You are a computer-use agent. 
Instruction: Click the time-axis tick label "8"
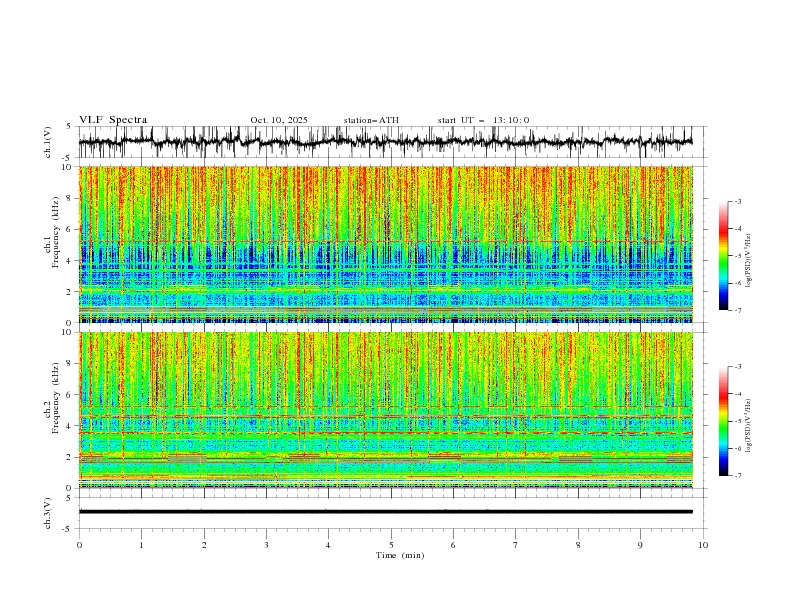coord(578,545)
